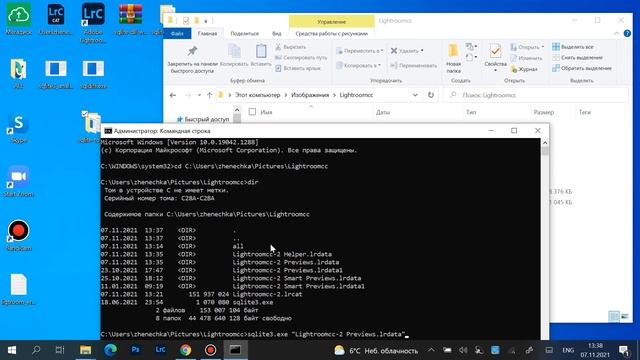Open the clock and date flyout
This screenshot has width=640, height=360.
tap(595, 350)
